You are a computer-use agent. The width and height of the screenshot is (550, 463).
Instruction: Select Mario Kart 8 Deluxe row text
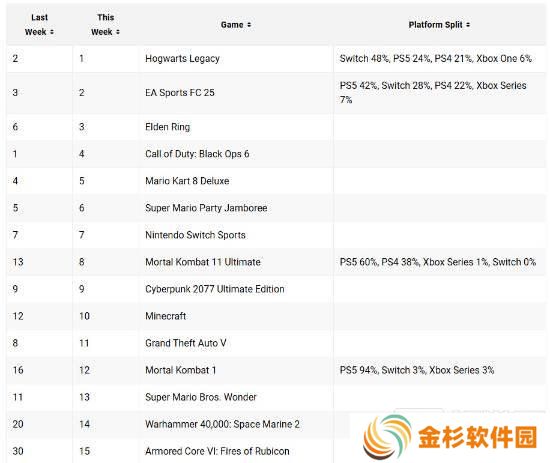(x=187, y=181)
